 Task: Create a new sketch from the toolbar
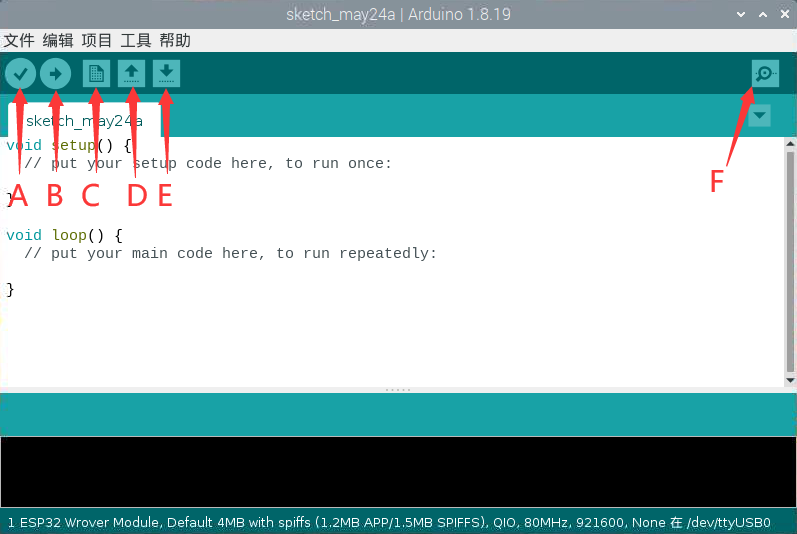pos(96,73)
